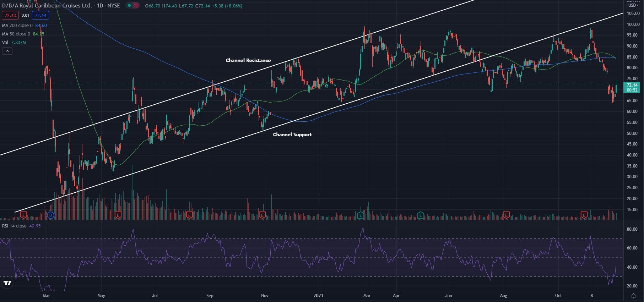Open earnings E marker just before Nov 2020
The height and width of the screenshot is (302, 644).
[x=262, y=215]
